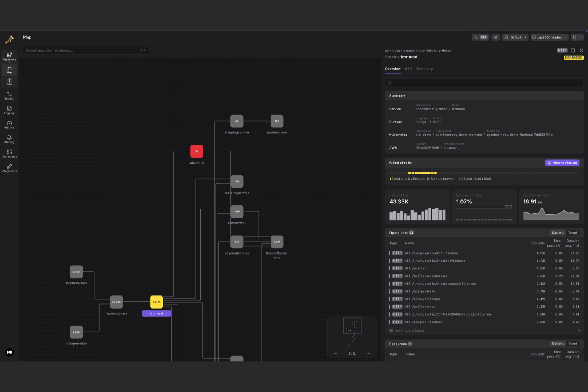Click the View in Alerting button
Screen dimensions: 588x392
[x=562, y=162]
